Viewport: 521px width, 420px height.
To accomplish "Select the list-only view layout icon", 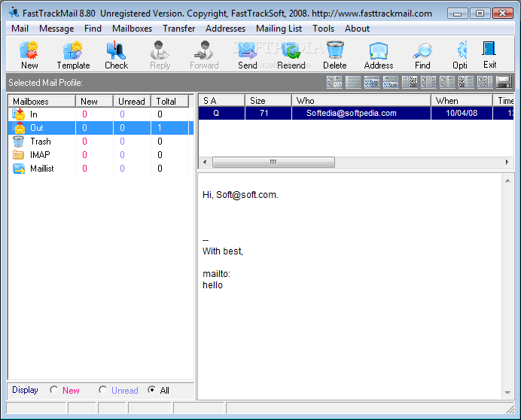I will coord(353,82).
